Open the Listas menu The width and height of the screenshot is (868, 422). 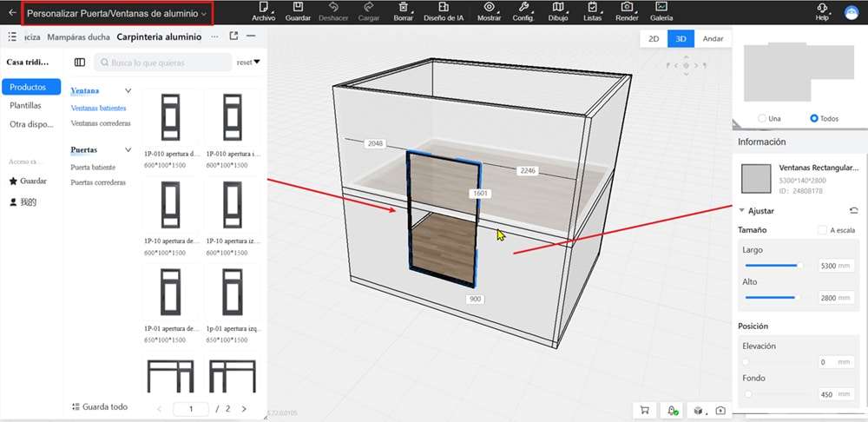(x=592, y=12)
